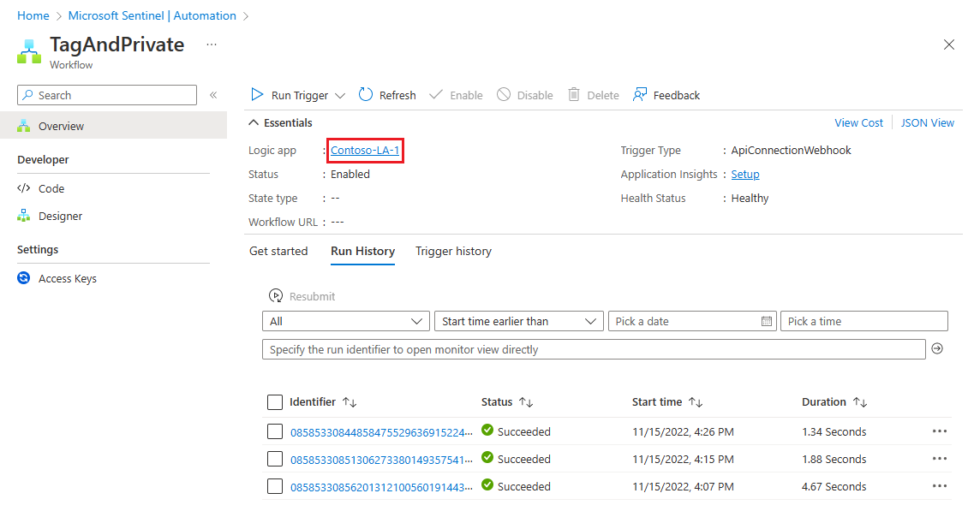
Task: Check the run started at 4:07 PM
Action: [275, 487]
